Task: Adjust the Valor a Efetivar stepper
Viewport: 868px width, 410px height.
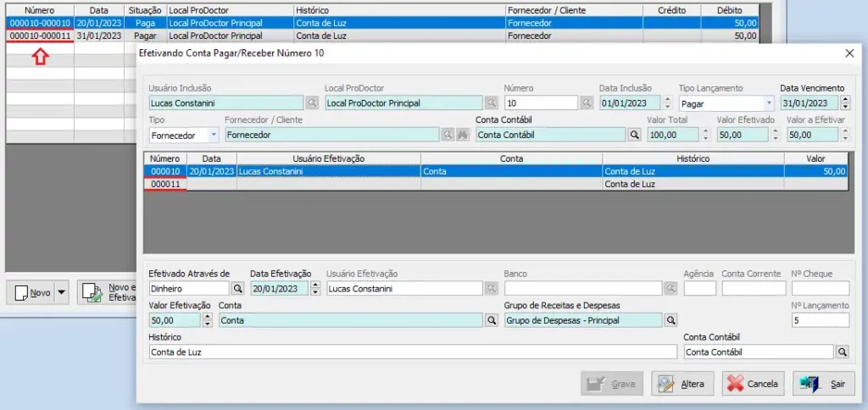Action: coord(845,135)
